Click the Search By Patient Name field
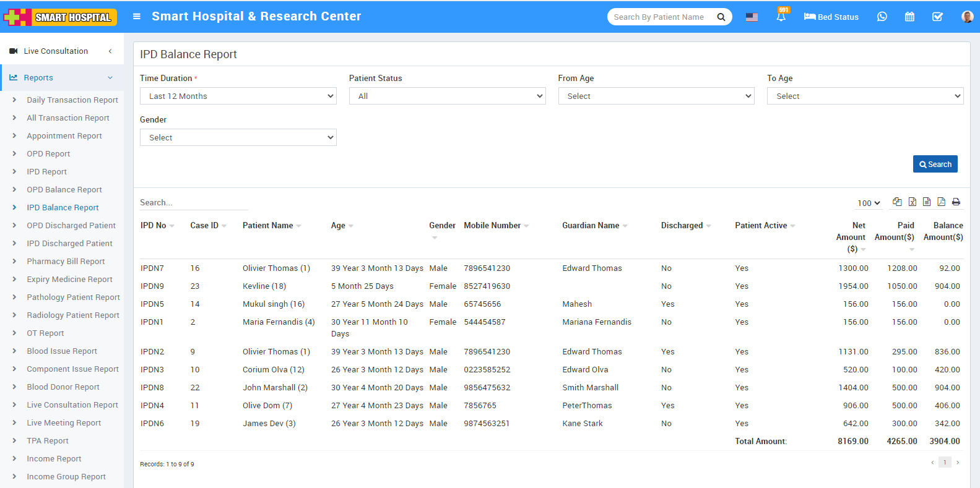Image resolution: width=980 pixels, height=488 pixels. click(660, 17)
